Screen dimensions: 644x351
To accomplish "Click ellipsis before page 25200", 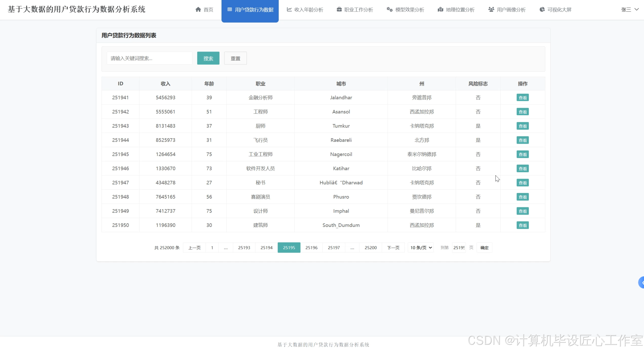I will (352, 248).
